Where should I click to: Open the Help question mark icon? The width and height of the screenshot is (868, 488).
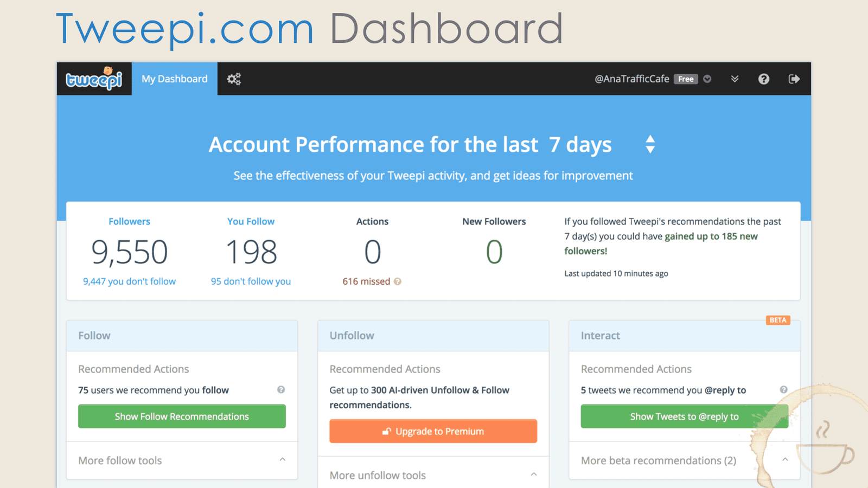coord(764,79)
